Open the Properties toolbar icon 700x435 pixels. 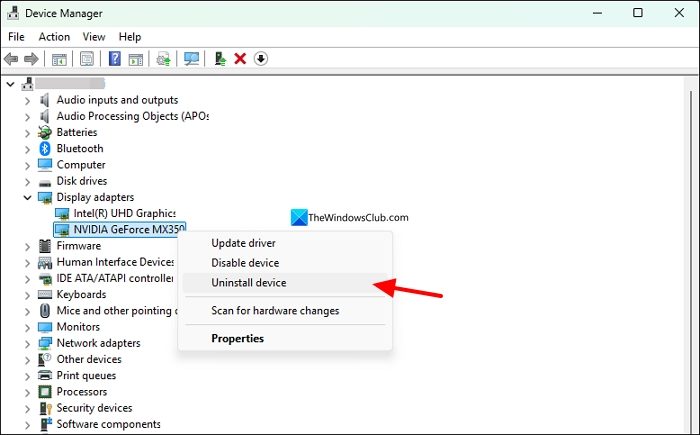[87, 59]
